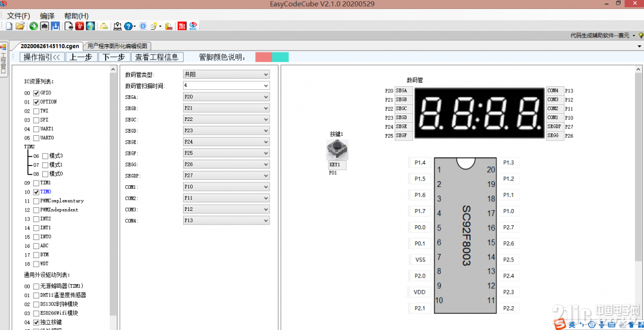Click the New file toolbar icon
The image size is (644, 330).
coord(9,26)
